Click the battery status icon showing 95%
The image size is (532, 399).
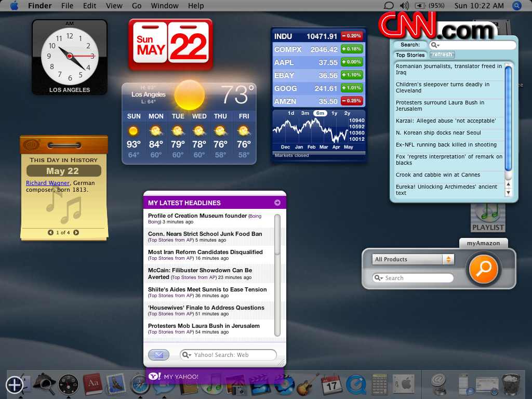420,5
